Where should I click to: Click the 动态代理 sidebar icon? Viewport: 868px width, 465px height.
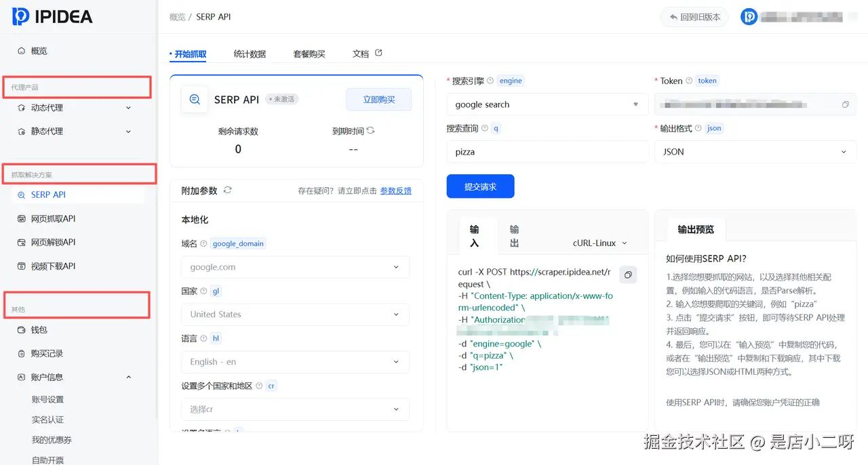pos(21,108)
